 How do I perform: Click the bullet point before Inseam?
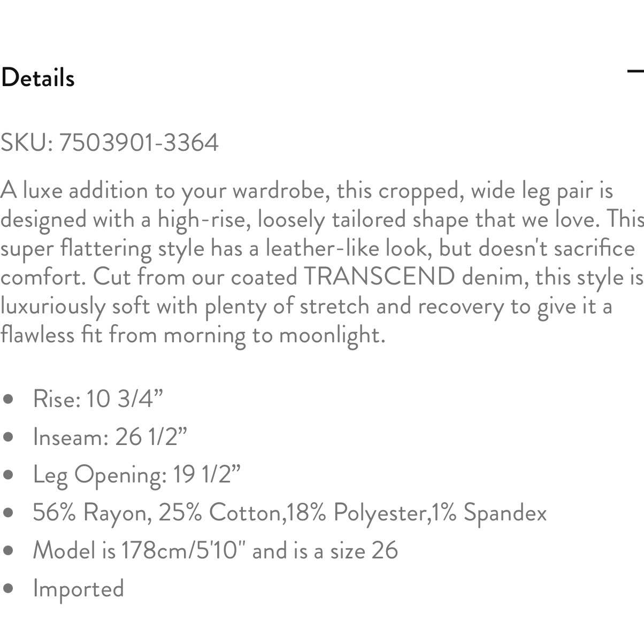[x=7, y=437]
